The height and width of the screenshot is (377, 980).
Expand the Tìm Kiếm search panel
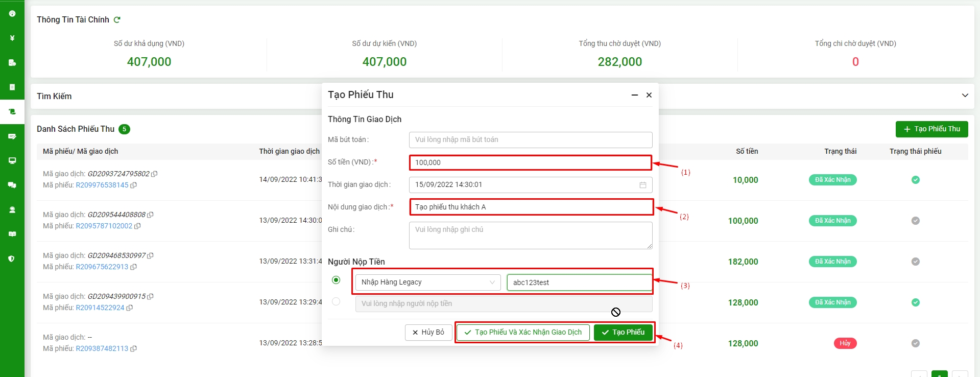tap(965, 96)
